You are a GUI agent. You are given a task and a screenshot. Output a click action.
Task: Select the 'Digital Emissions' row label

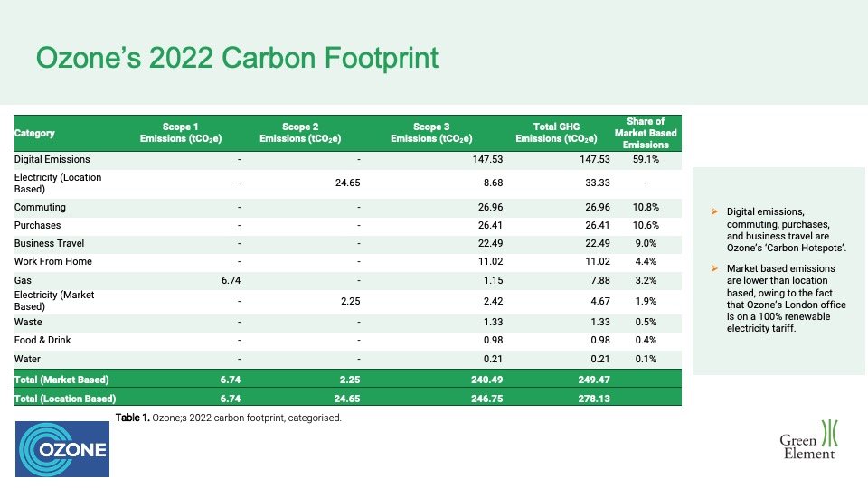[x=52, y=159]
